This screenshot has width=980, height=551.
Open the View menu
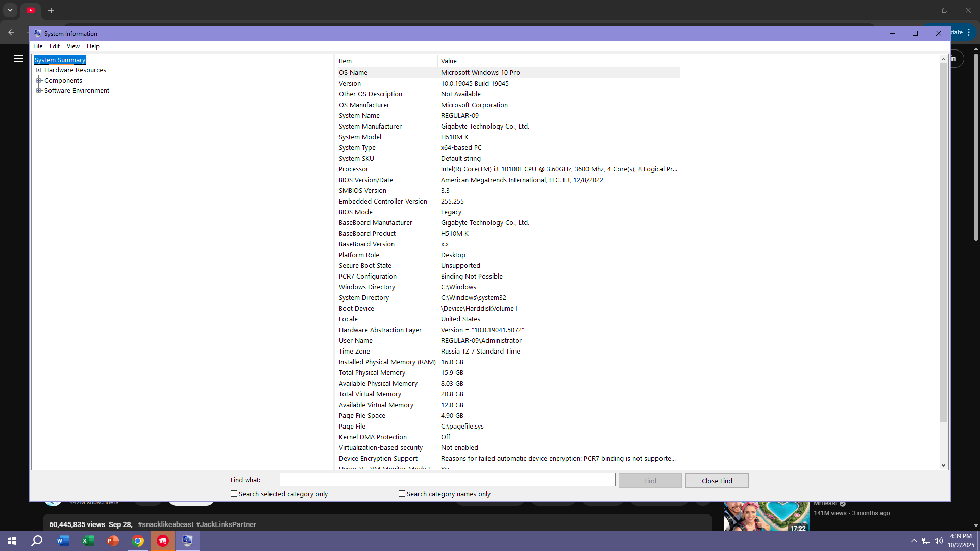pyautogui.click(x=73, y=46)
